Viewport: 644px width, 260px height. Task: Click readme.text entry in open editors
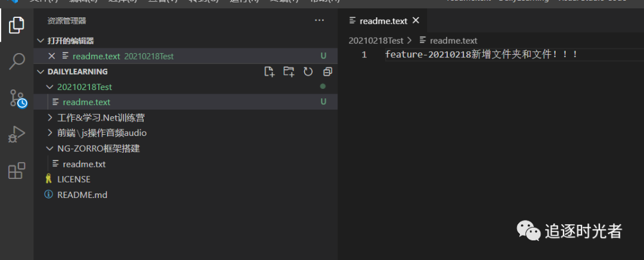tap(185, 56)
